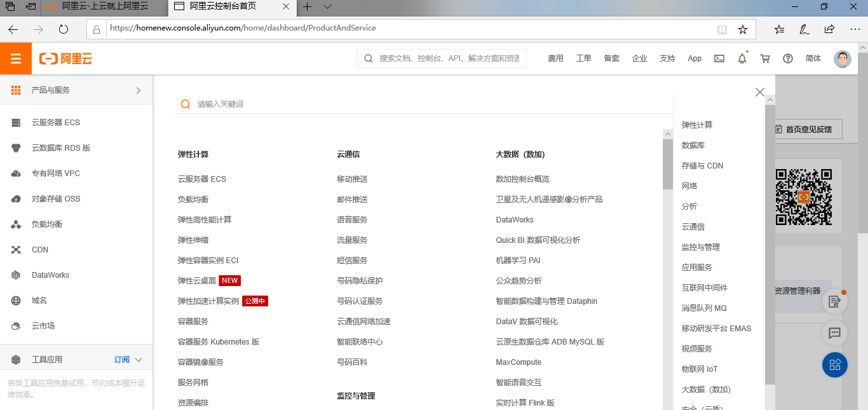Open the 简体 language selector
868x410 pixels.
tap(813, 58)
